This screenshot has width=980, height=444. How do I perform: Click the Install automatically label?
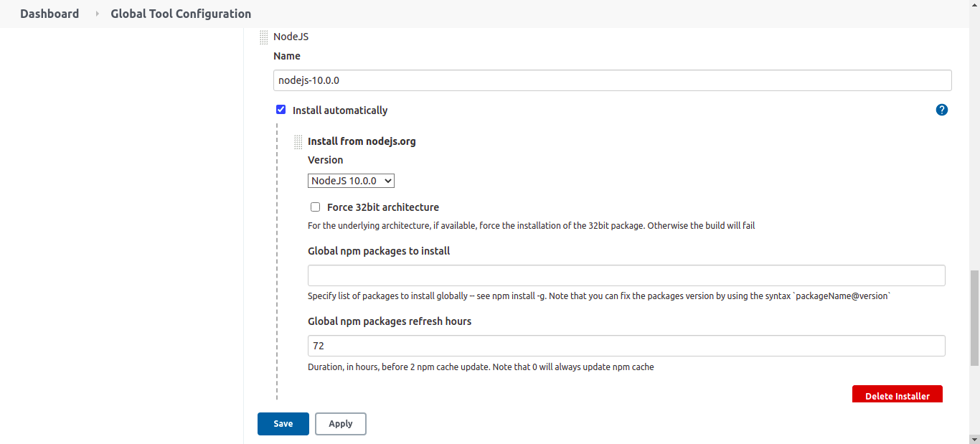(340, 110)
